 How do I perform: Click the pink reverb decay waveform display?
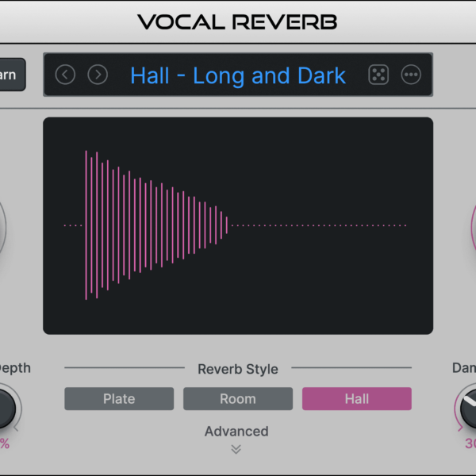(x=238, y=226)
